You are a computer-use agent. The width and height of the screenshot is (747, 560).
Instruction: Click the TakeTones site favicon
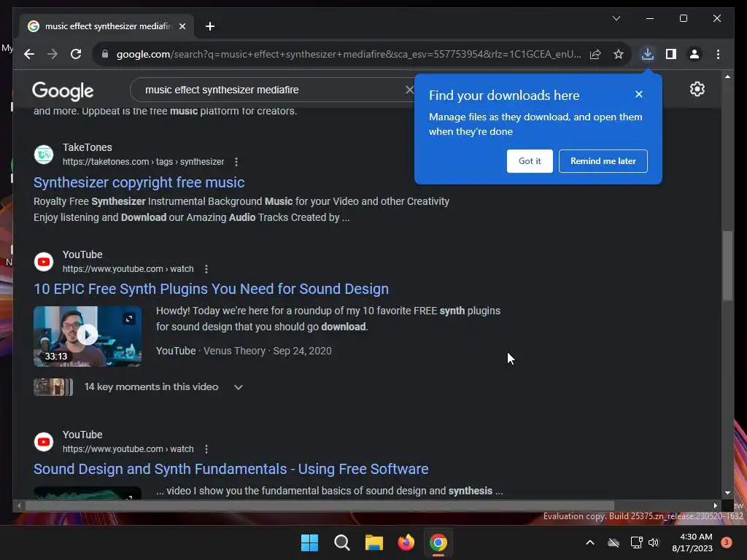click(44, 155)
